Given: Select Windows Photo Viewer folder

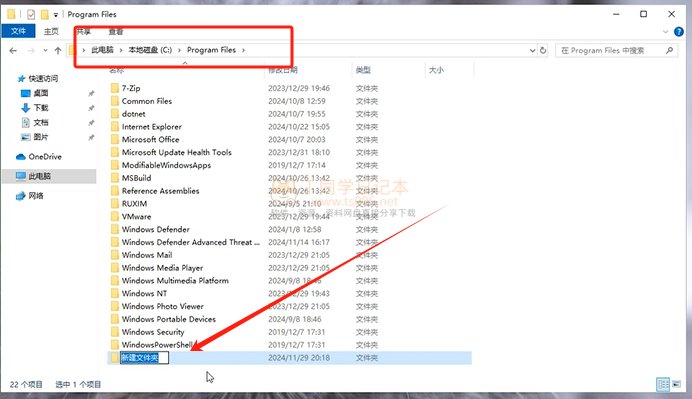Looking at the screenshot, I should point(162,306).
